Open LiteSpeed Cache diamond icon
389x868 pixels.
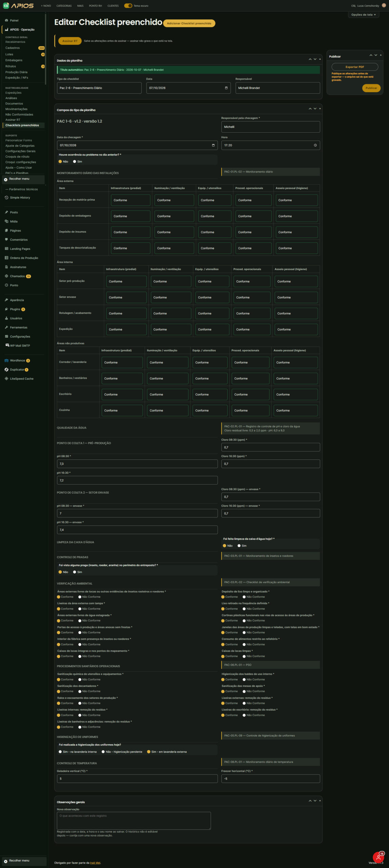(6, 379)
